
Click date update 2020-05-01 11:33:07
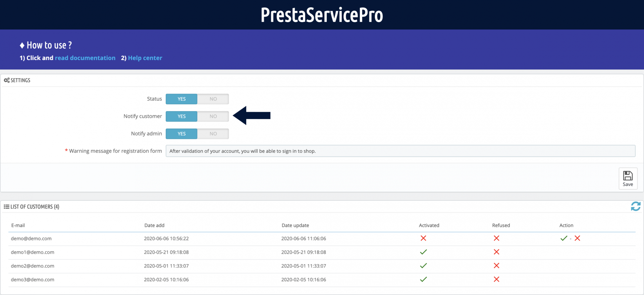[304, 266]
